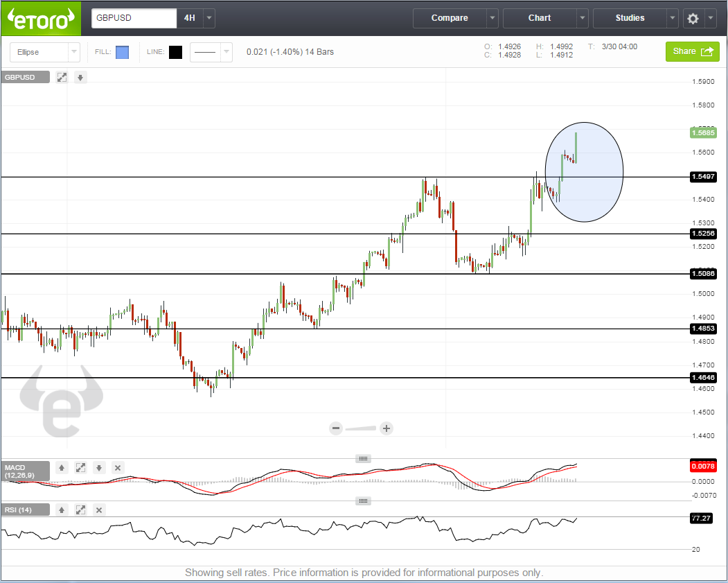Move the MACD panel down
728x583 pixels.
[99, 468]
